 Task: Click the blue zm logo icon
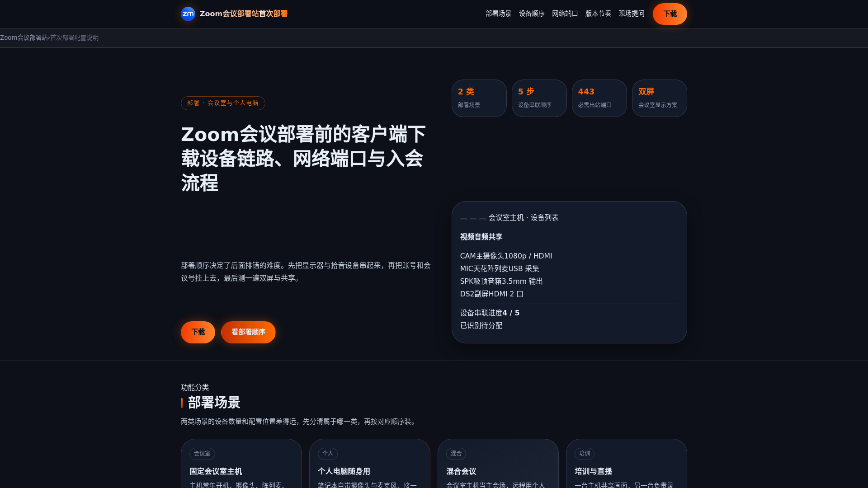(188, 14)
